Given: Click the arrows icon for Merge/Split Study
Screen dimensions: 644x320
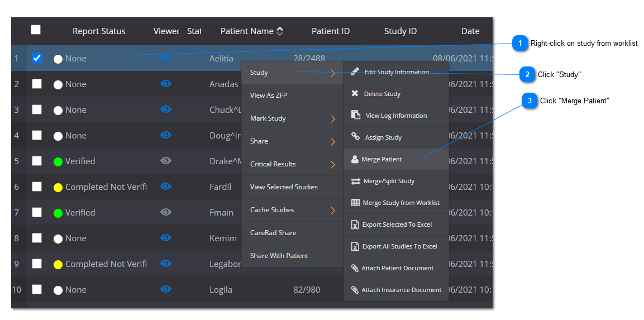Looking at the screenshot, I should click(x=355, y=181).
